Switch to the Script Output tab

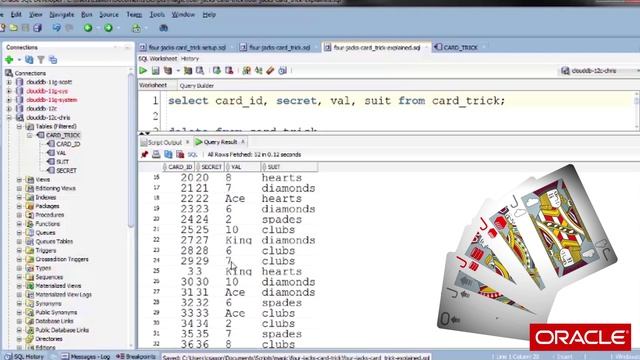tap(164, 142)
